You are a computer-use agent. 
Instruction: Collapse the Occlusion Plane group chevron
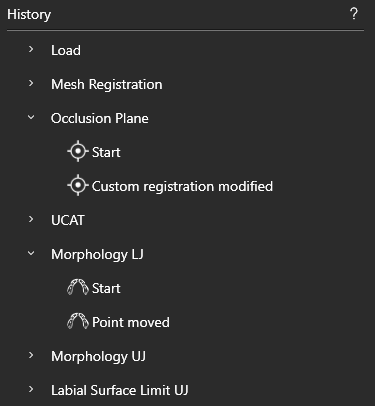[x=31, y=117]
